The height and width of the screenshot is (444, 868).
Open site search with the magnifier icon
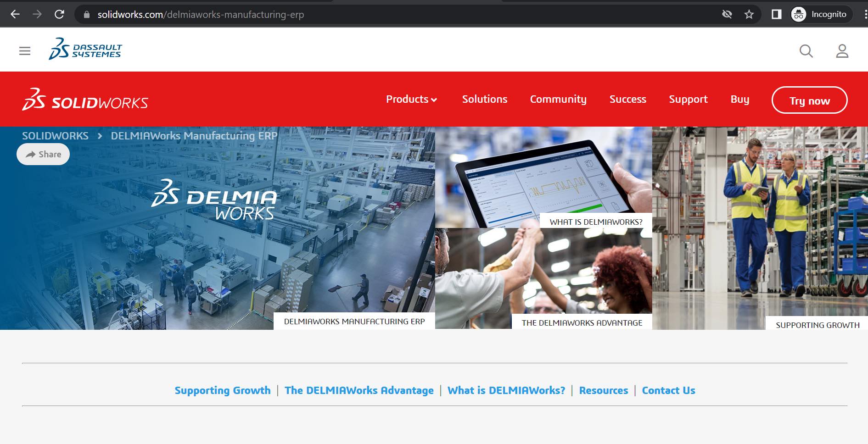tap(806, 50)
